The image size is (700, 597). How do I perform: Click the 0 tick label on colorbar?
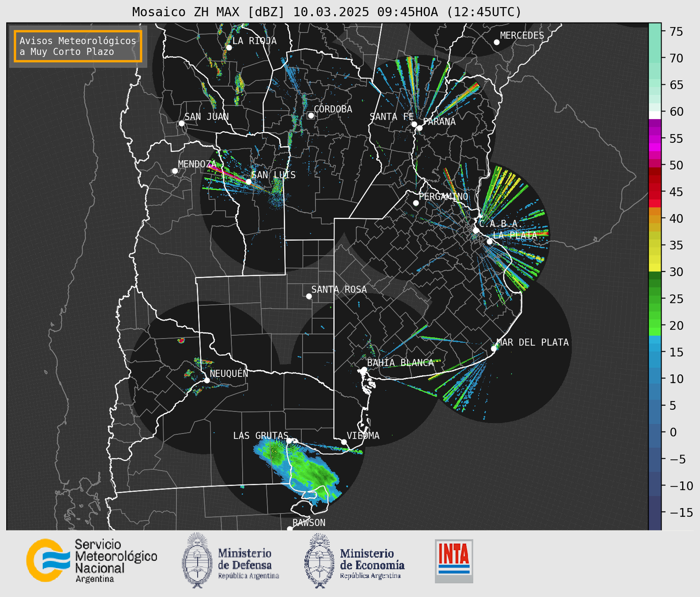(x=673, y=432)
